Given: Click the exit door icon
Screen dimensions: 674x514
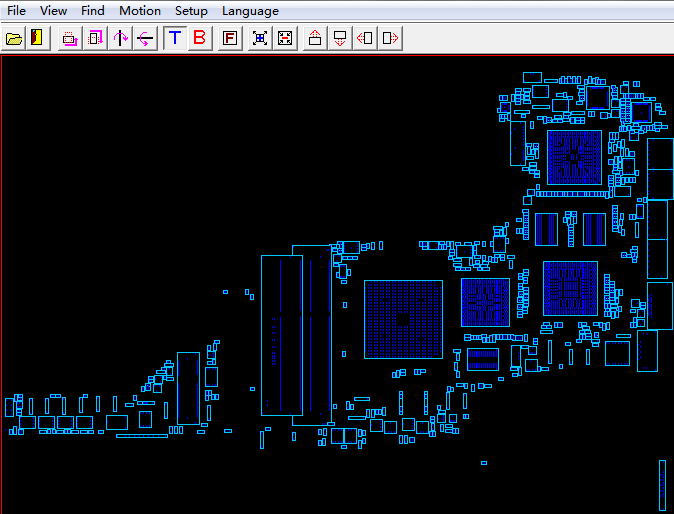Looking at the screenshot, I should click(37, 38).
